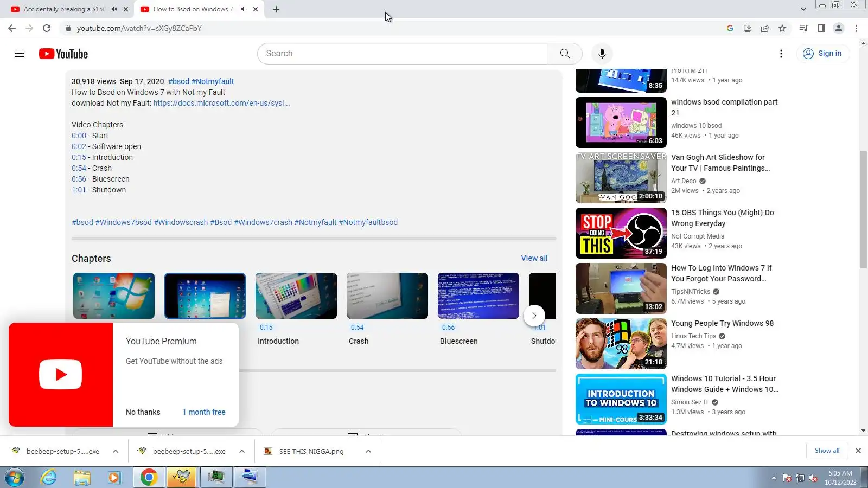Image resolution: width=868 pixels, height=488 pixels.
Task: Jump to 0:15 Introduction timestamp link
Action: coord(79,157)
